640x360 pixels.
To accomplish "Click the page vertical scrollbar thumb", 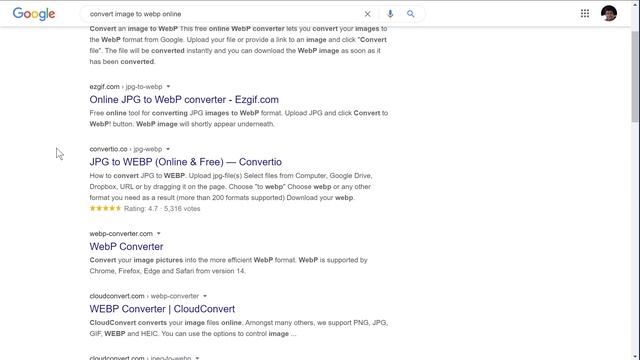I will coord(635,76).
